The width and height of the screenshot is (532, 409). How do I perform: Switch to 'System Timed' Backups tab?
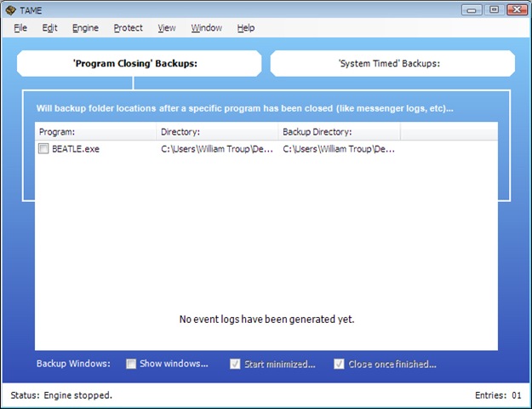click(392, 64)
